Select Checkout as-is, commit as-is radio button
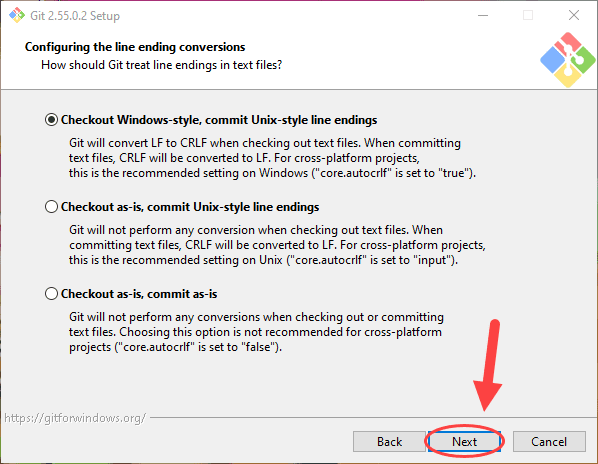This screenshot has height=464, width=598. (51, 294)
